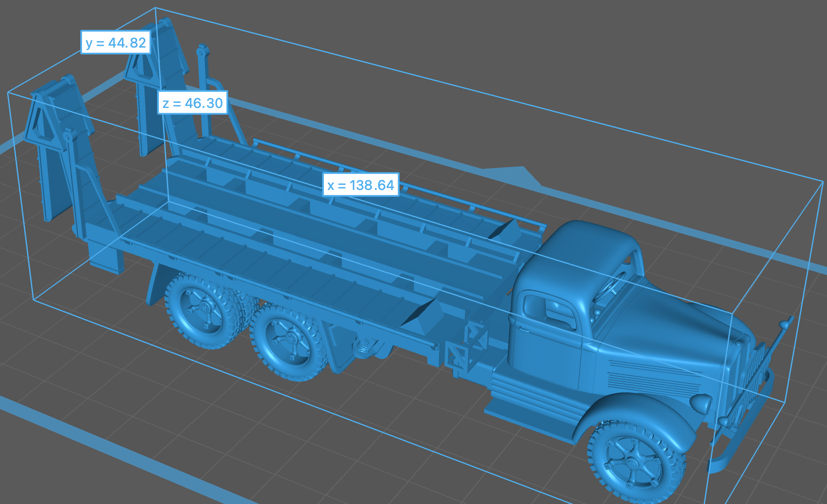Click the z = 46.30 dimension label

pos(193,103)
